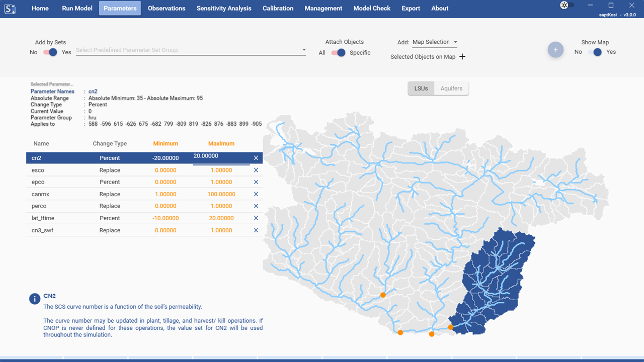Open the Management menu item

coord(324,8)
